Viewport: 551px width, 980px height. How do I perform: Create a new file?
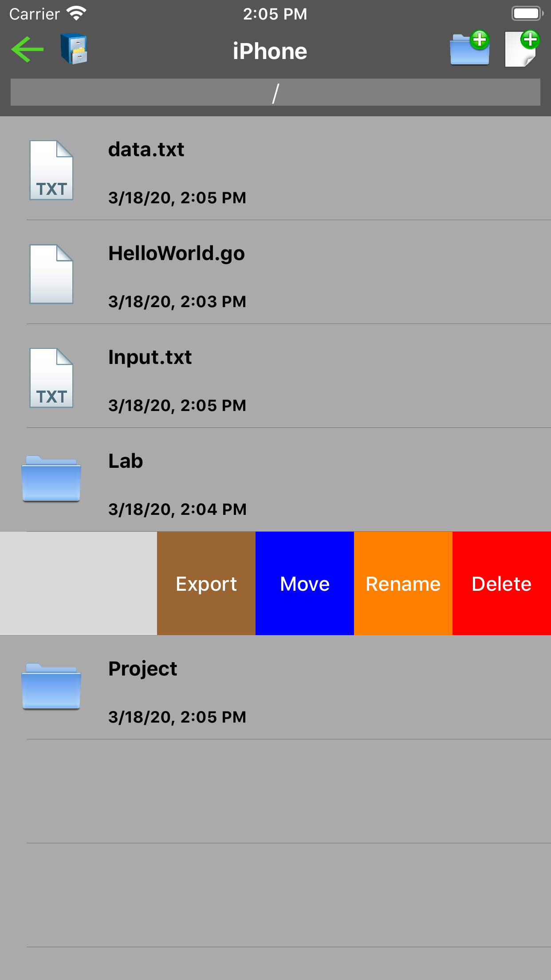522,49
